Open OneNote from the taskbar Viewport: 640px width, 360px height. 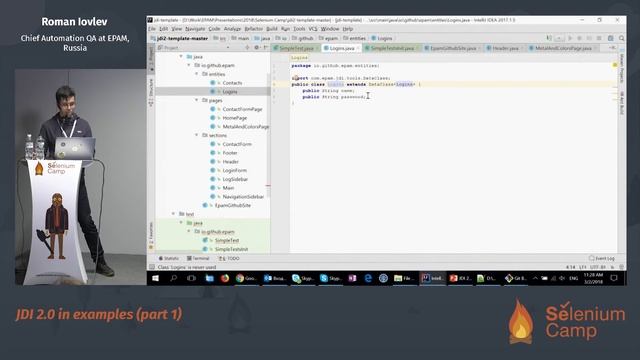pos(352,278)
